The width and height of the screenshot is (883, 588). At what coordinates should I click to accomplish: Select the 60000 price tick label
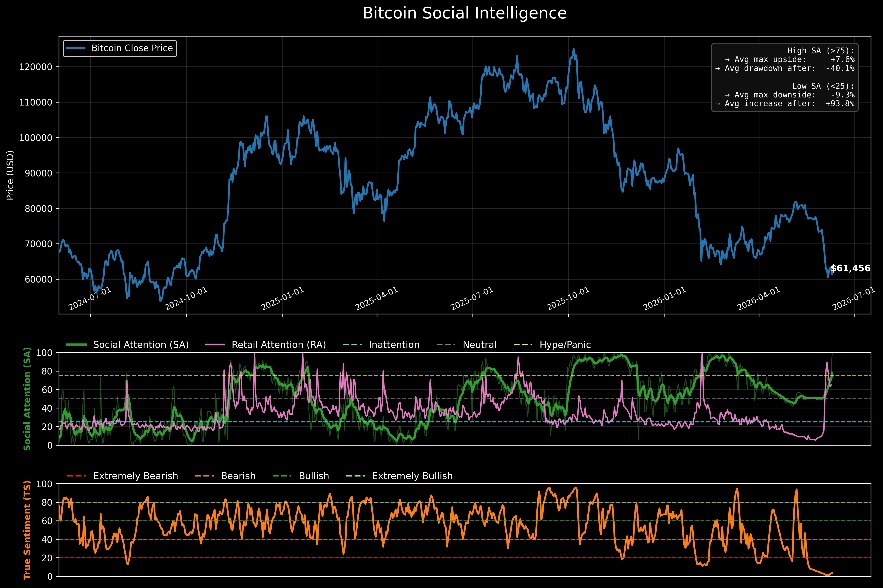point(38,279)
